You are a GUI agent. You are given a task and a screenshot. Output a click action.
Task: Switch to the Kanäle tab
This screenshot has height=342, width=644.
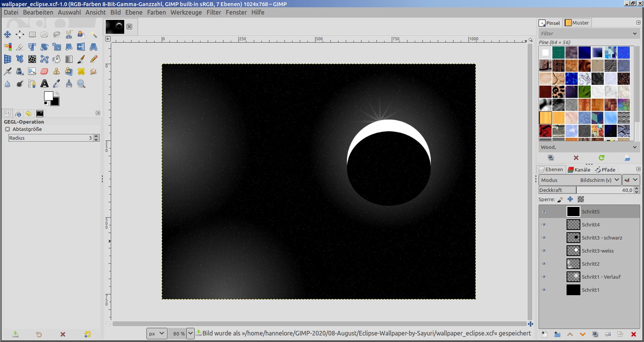579,170
